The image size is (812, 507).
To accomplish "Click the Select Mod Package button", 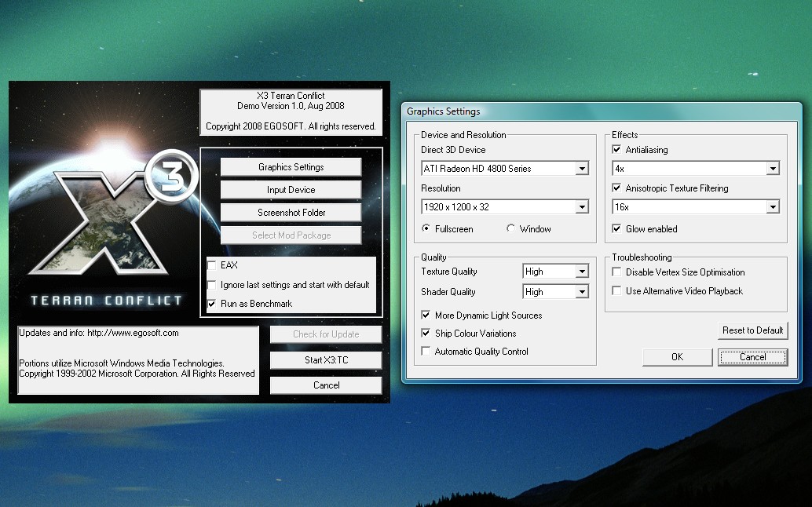I will (291, 235).
